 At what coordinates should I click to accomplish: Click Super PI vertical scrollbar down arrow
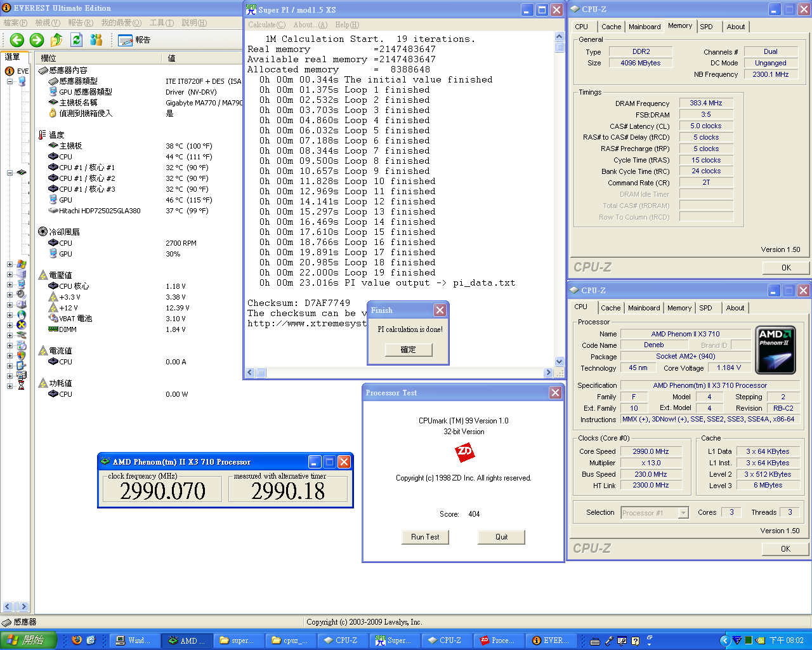click(x=559, y=361)
